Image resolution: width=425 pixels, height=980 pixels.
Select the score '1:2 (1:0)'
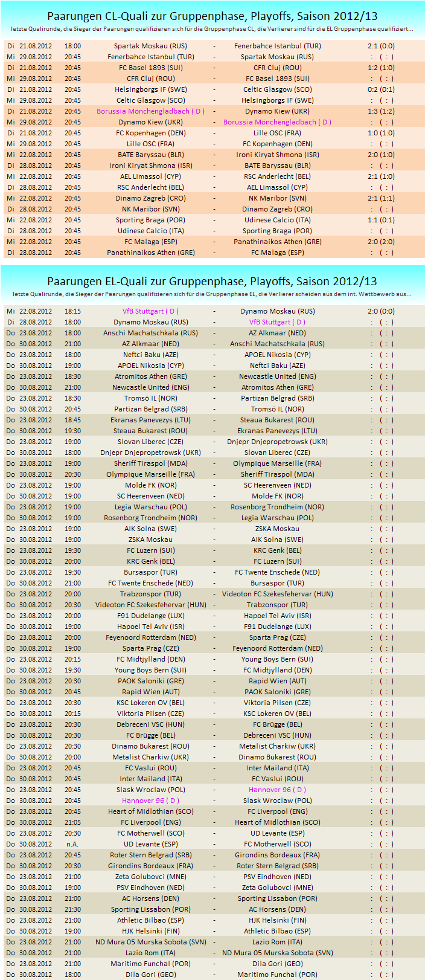click(x=381, y=68)
